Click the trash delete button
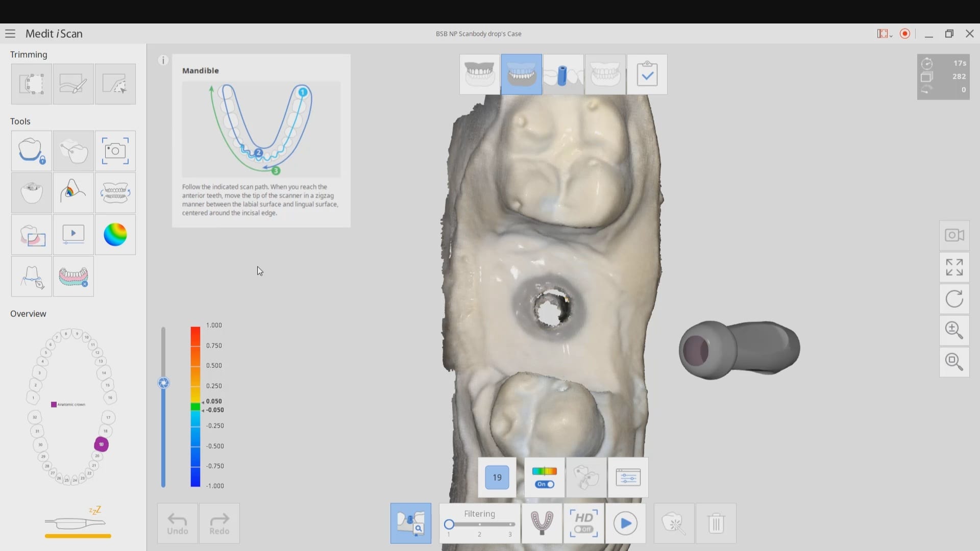980x551 pixels. click(716, 523)
